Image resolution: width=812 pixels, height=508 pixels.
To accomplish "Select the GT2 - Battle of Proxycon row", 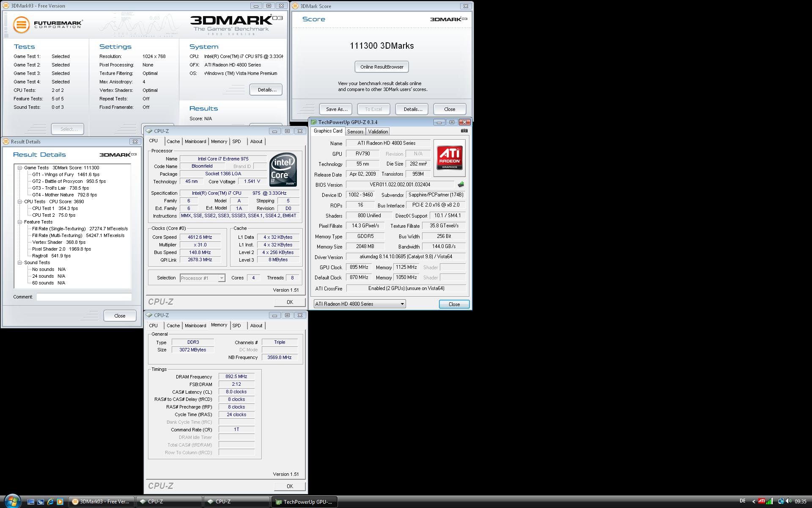I will [69, 181].
